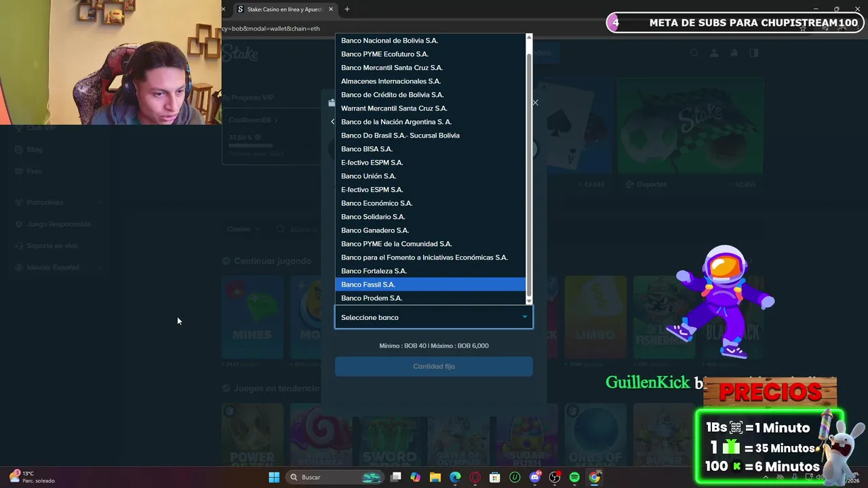Image resolution: width=868 pixels, height=488 pixels.
Task: Open Opera browser from the taskbar
Action: pos(475,477)
